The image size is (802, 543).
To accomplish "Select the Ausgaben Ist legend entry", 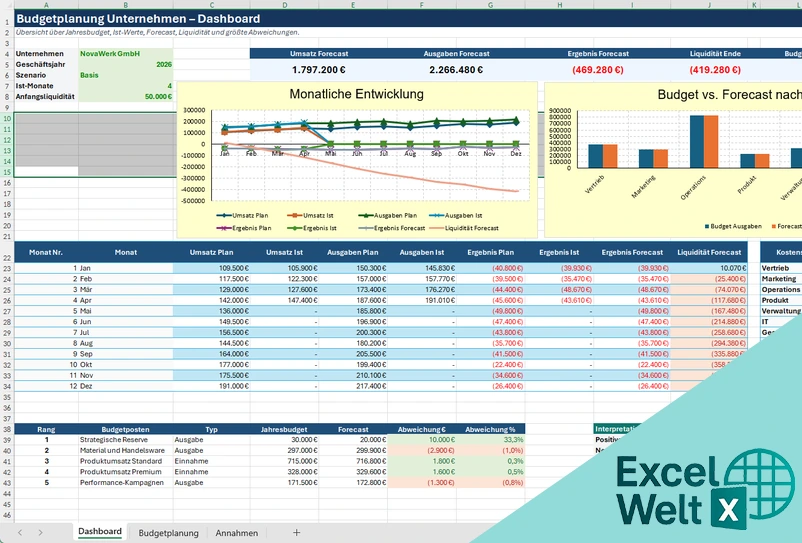I will (x=456, y=215).
